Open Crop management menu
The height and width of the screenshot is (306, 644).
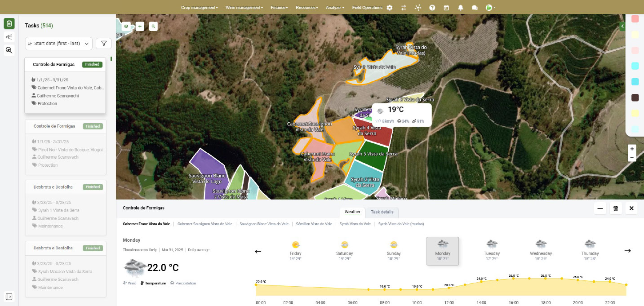click(200, 8)
